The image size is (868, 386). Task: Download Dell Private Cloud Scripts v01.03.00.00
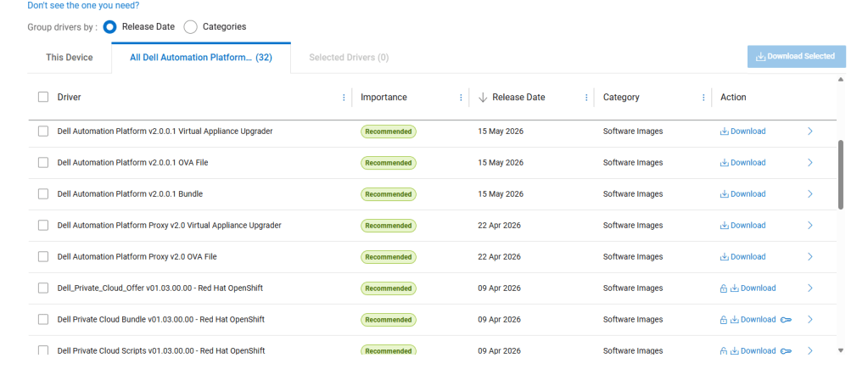pos(753,350)
